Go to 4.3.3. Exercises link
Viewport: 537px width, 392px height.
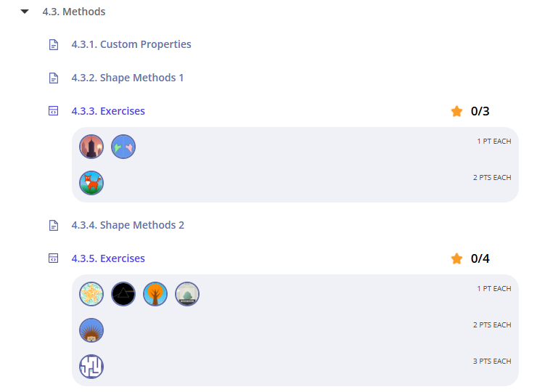pyautogui.click(x=108, y=111)
